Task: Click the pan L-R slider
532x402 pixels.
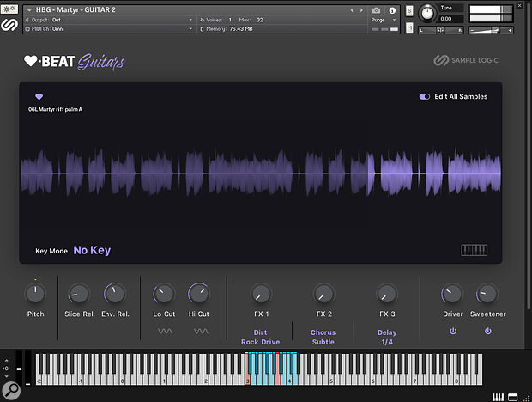Action: [440, 30]
